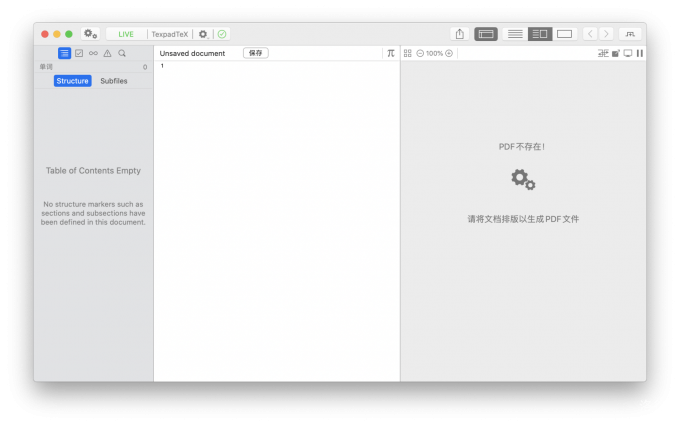
Task: Click the sync PDF with source icon
Action: pyautogui.click(x=603, y=53)
